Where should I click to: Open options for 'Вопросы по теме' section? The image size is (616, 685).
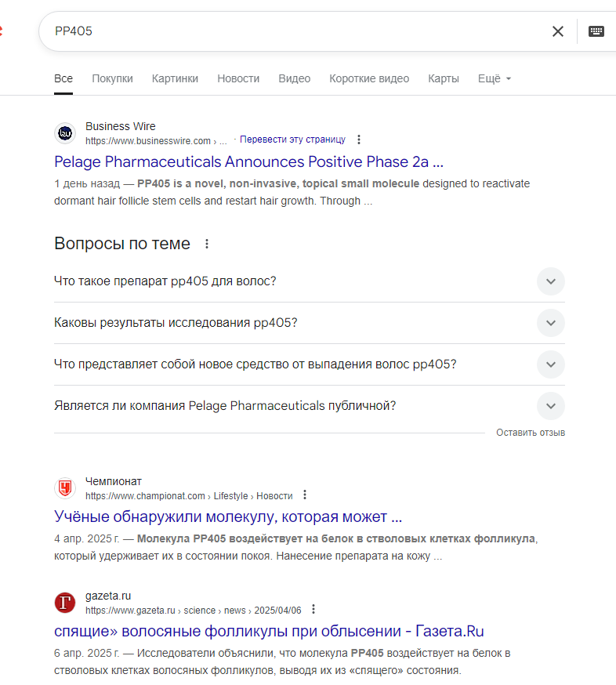207,244
